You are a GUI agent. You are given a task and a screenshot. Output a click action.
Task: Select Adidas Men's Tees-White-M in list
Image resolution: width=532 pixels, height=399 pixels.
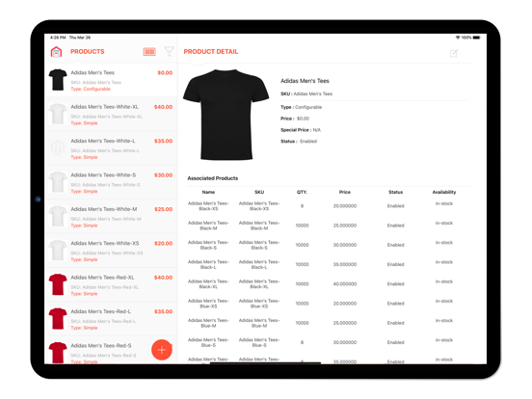(111, 217)
